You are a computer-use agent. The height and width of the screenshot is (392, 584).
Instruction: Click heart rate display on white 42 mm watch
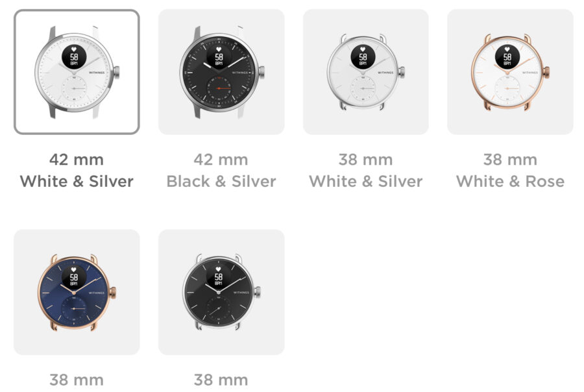click(74, 56)
